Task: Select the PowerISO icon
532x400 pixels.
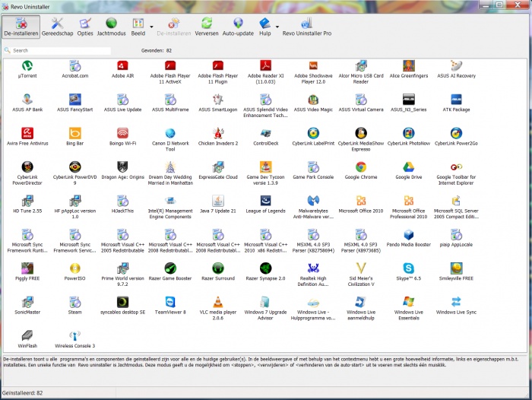Action: coord(75,268)
